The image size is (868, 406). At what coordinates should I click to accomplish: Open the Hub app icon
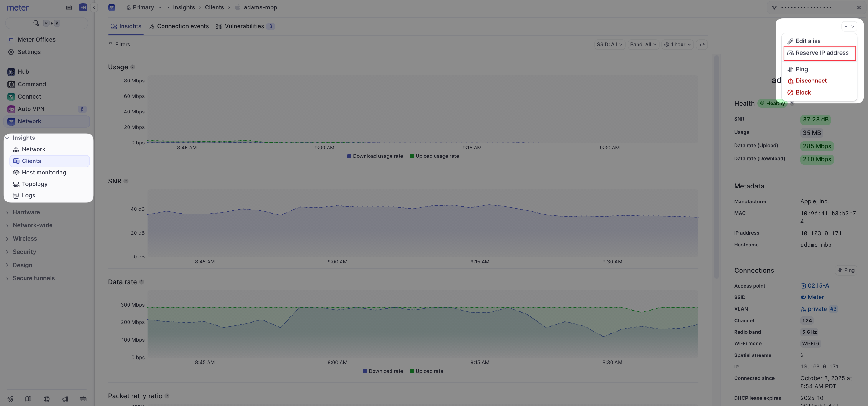[11, 72]
